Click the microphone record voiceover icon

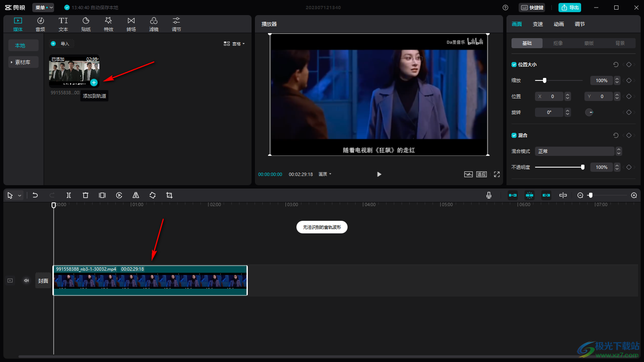489,195
